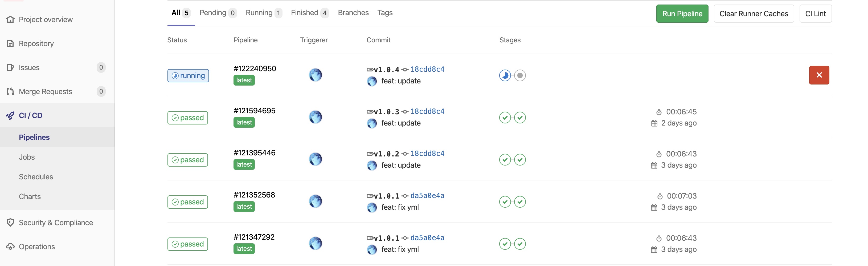Image resolution: width=868 pixels, height=266 pixels.
Task: Click the pending second stage icon of v1.0.4
Action: (x=520, y=75)
